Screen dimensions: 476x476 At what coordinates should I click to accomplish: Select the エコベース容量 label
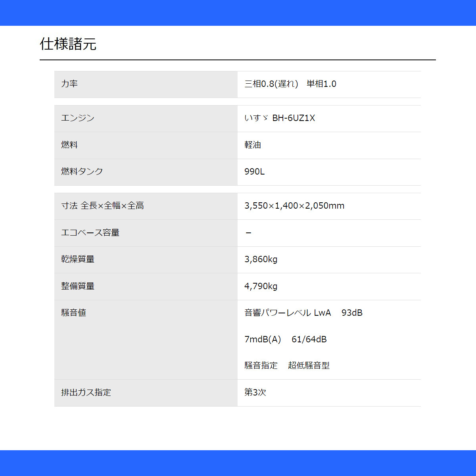90,232
